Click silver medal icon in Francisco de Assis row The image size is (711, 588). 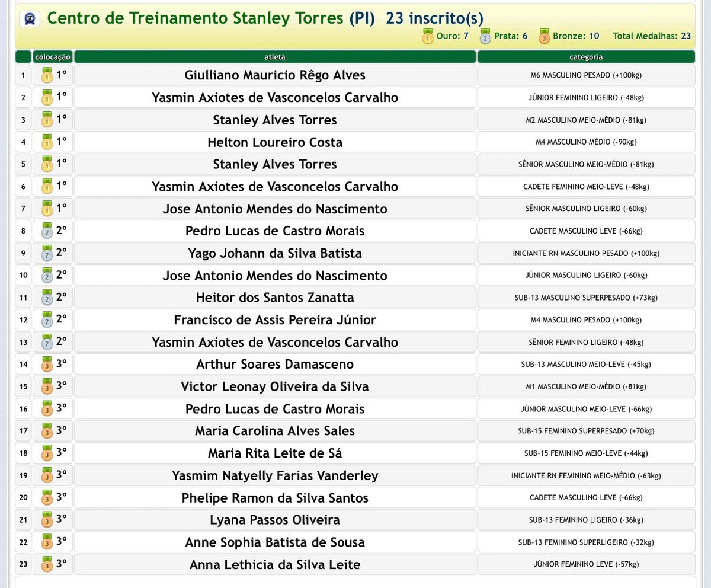point(47,320)
